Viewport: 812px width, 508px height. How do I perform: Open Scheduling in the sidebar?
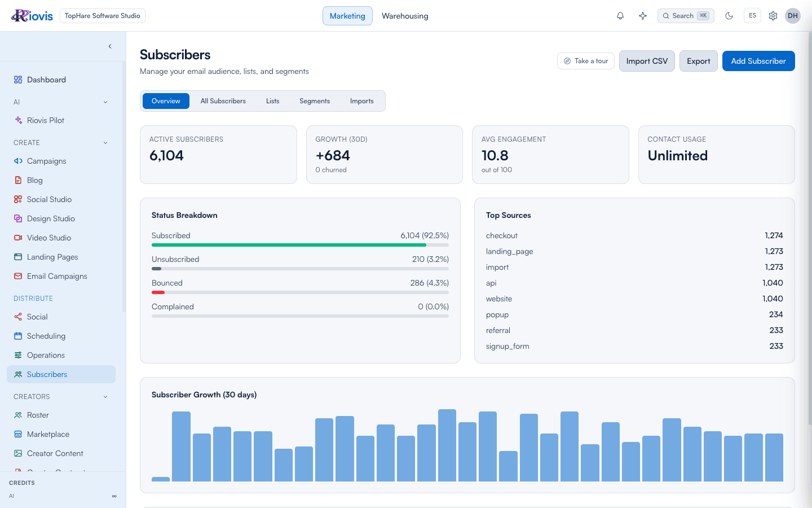pyautogui.click(x=61, y=336)
